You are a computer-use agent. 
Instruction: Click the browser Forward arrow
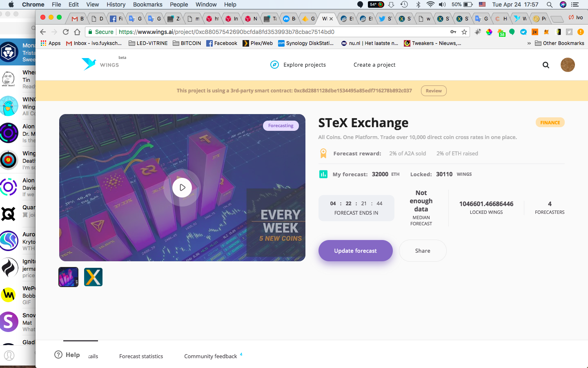pos(54,32)
